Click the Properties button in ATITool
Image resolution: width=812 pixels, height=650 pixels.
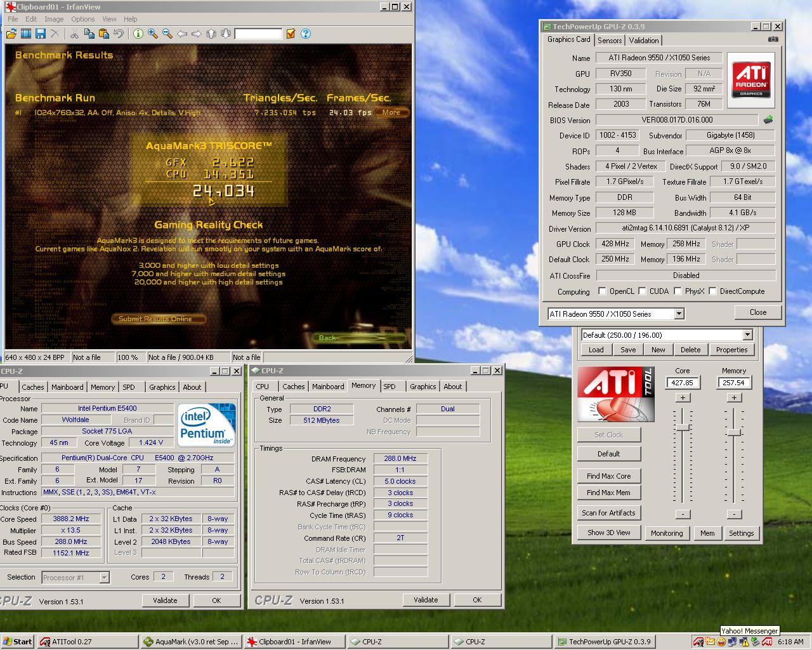pos(732,350)
